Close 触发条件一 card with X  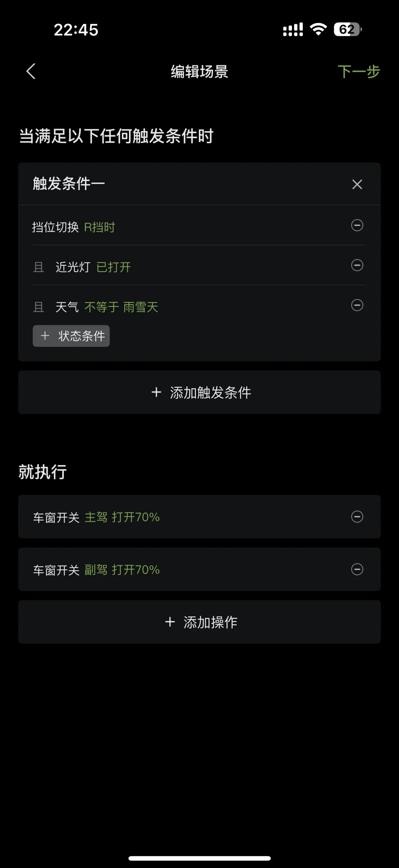pyautogui.click(x=357, y=184)
